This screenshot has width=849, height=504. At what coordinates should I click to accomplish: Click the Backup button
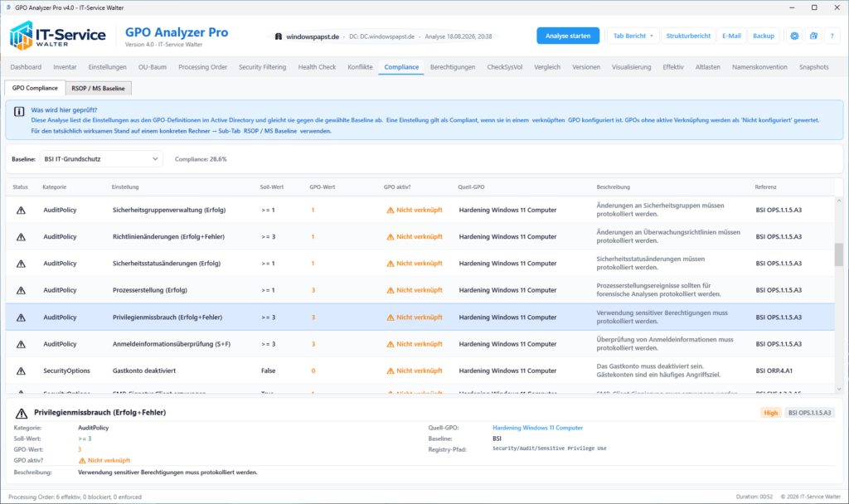tap(764, 36)
